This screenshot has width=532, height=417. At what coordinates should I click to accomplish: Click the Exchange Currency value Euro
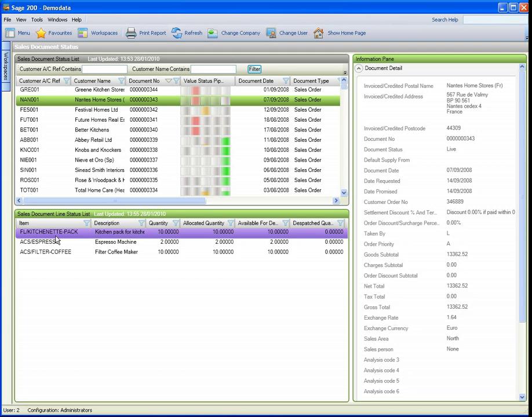point(452,328)
